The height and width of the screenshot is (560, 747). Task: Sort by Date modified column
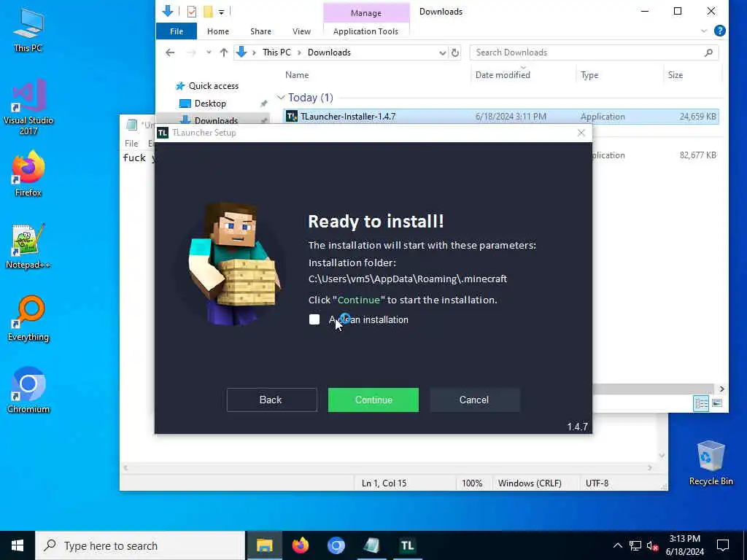(503, 75)
